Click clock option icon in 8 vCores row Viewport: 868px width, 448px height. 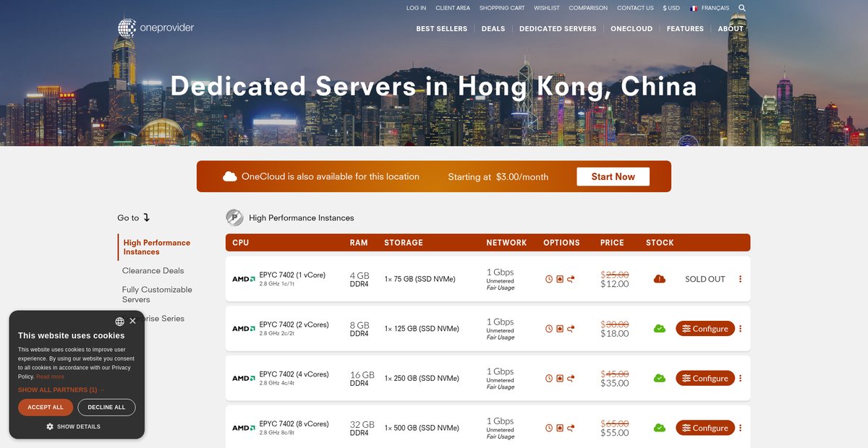tap(549, 428)
